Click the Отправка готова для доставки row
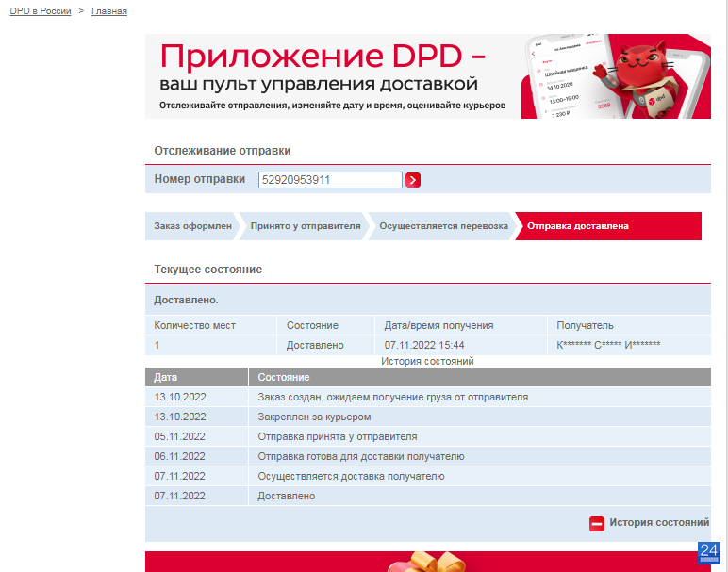The image size is (728, 572). 427,456
